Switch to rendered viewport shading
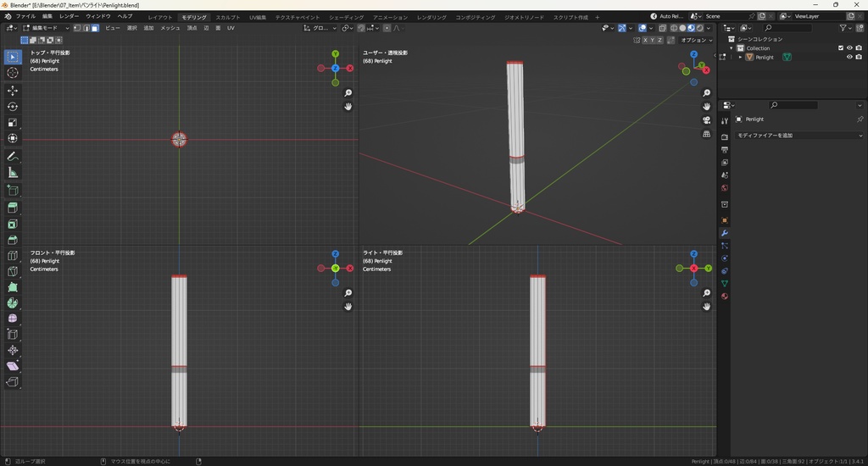This screenshot has height=466, width=868. 699,28
